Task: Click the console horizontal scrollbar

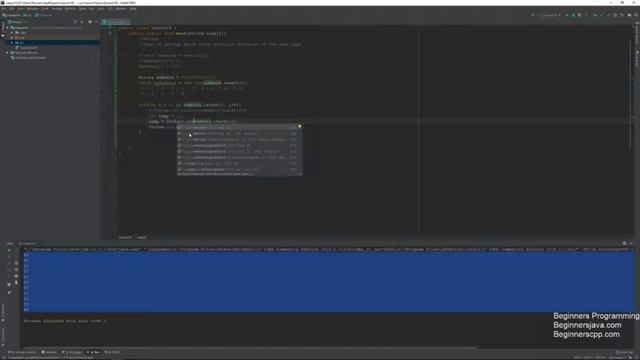Action: 249,348
